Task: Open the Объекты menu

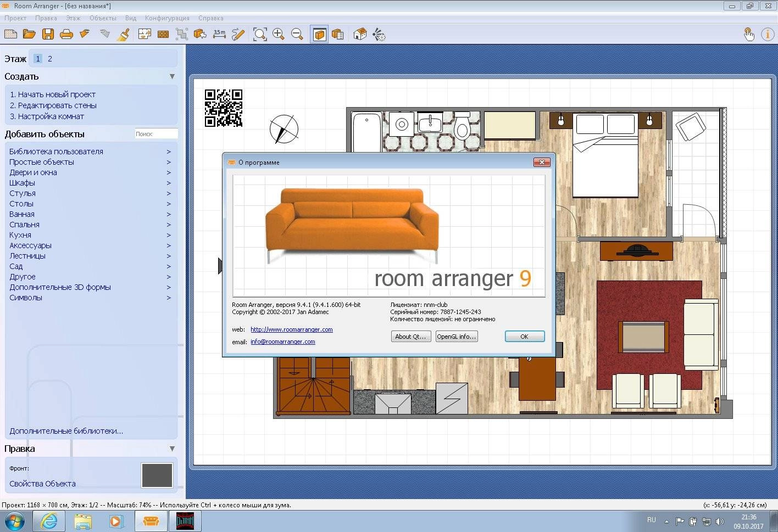Action: [103, 18]
